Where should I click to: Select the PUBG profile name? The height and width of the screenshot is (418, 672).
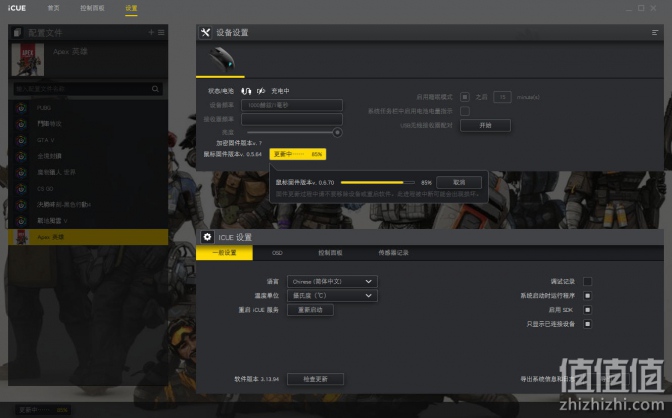[x=44, y=108]
